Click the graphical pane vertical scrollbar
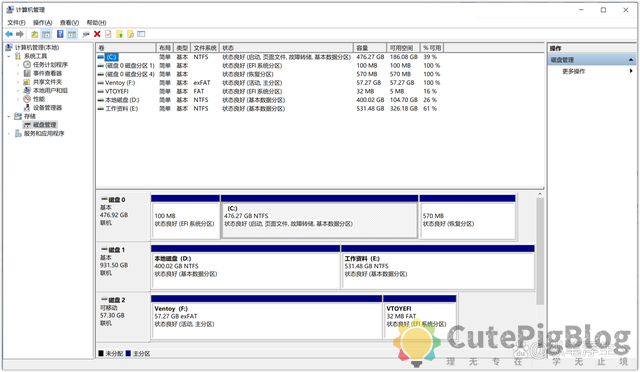Image resolution: width=640 pixels, height=372 pixels. click(x=540, y=251)
